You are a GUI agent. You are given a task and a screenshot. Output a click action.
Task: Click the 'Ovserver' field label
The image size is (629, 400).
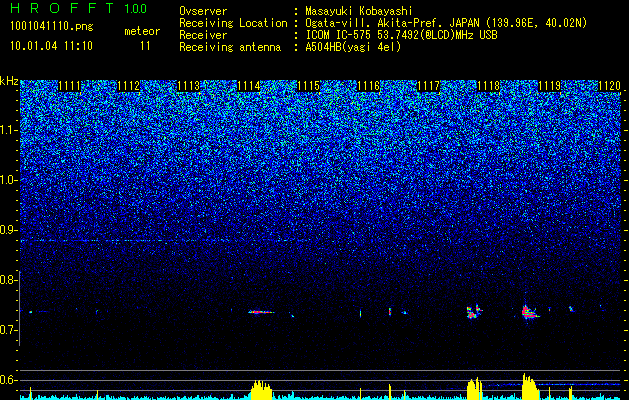click(x=203, y=11)
